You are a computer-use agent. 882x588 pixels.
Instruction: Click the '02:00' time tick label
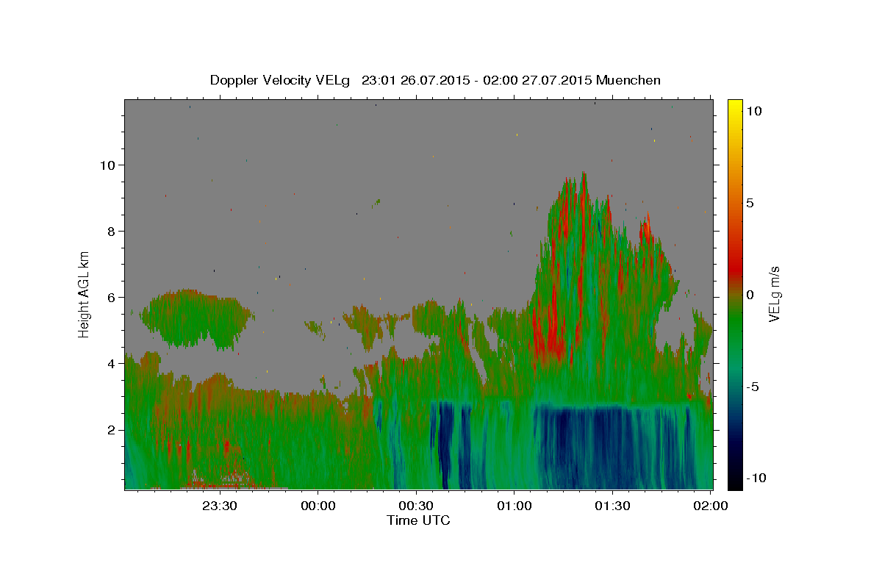(711, 505)
